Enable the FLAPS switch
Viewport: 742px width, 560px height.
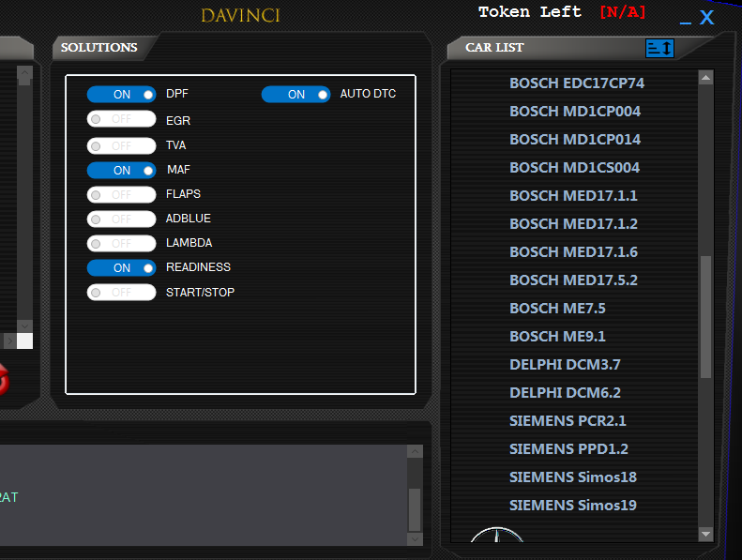coord(122,194)
